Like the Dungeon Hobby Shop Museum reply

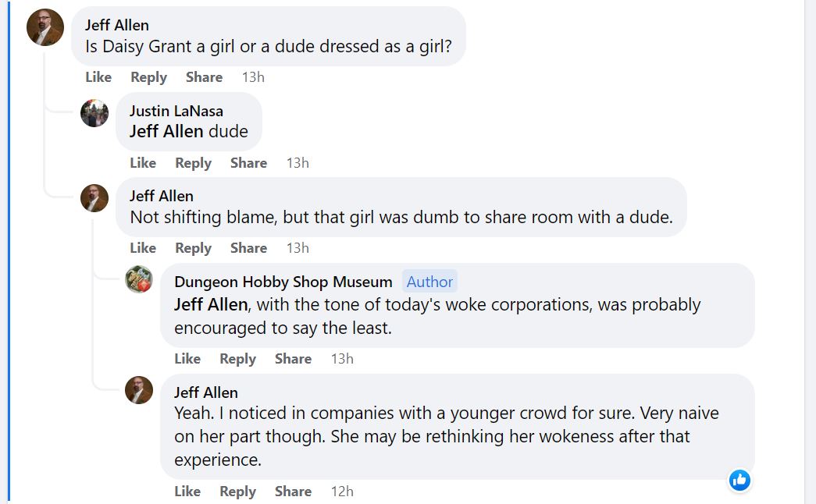187,359
